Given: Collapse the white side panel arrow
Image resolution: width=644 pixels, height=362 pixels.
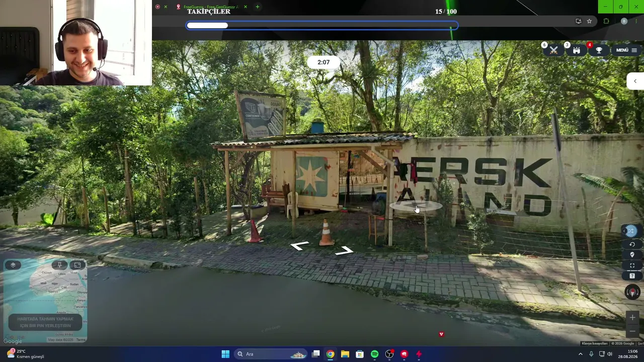Looking at the screenshot, I should pos(635,81).
